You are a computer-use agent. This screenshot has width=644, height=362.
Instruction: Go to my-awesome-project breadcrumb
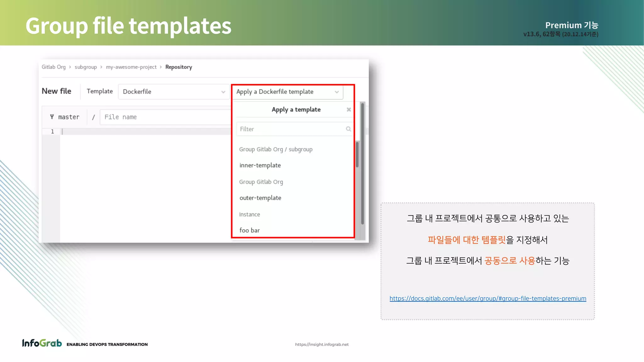(131, 67)
